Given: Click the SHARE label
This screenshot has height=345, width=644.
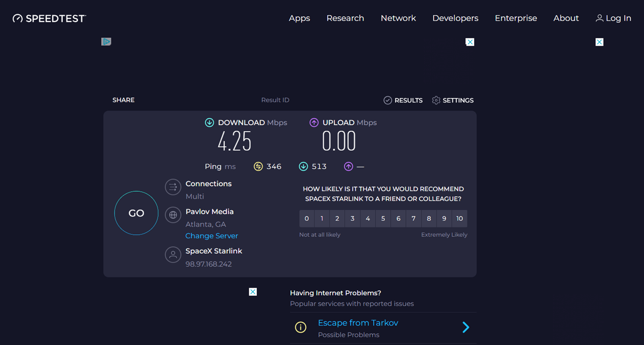Looking at the screenshot, I should (124, 100).
